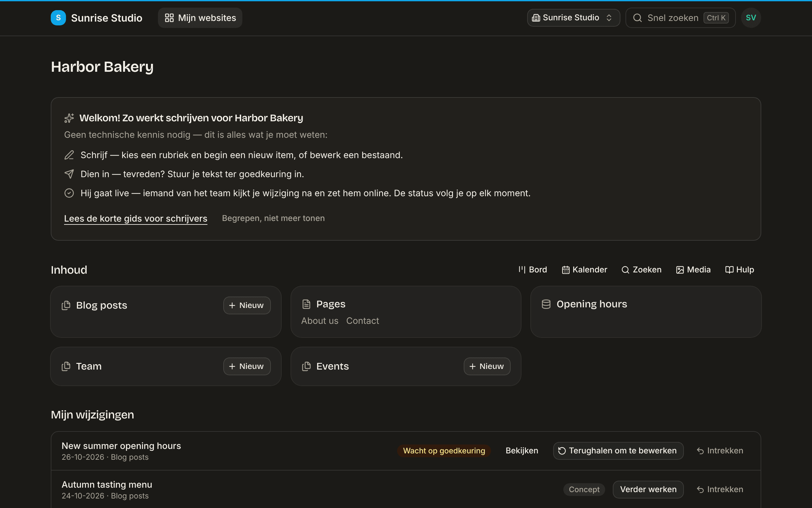
Task: Intrekken the Autumn tasting menu change
Action: point(720,490)
